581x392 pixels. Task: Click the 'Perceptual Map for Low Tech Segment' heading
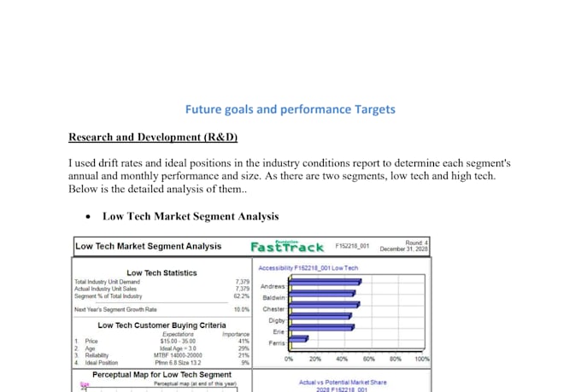[x=162, y=375]
